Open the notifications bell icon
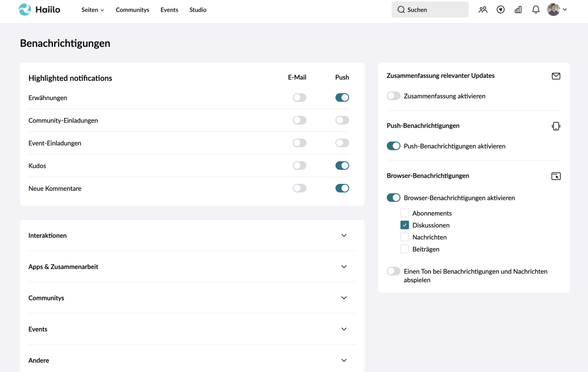The height and width of the screenshot is (372, 588). click(x=536, y=10)
